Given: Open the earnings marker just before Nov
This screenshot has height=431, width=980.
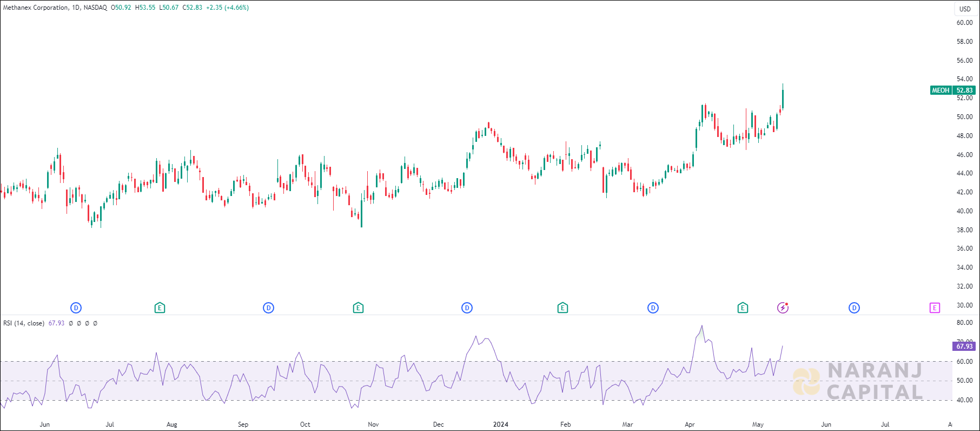Looking at the screenshot, I should click(358, 308).
